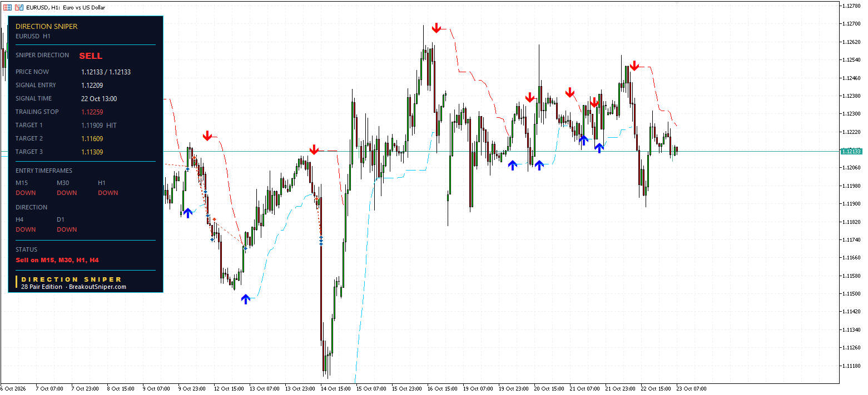Click the TARGET 1 value 1.11909 HIT
This screenshot has width=868, height=395.
pos(99,126)
